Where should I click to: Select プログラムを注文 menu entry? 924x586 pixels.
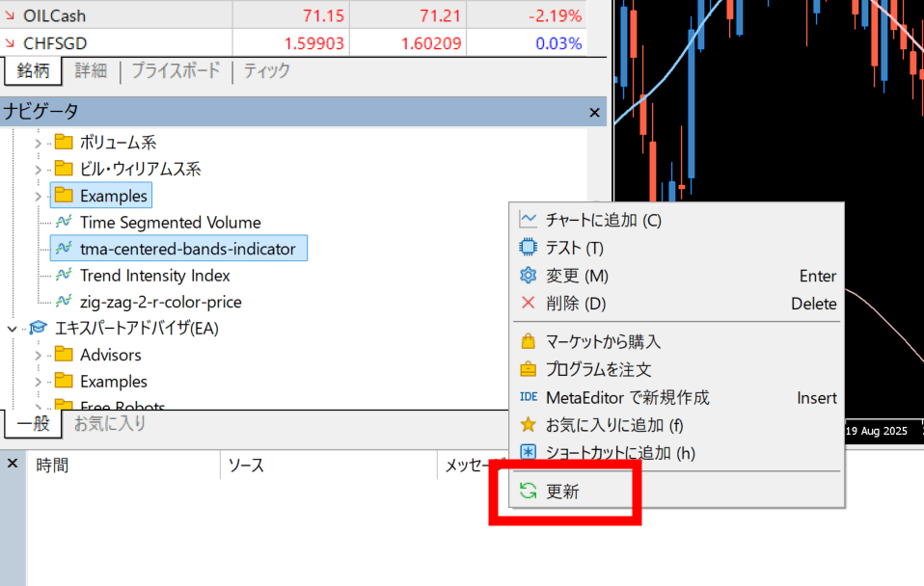pos(678,369)
